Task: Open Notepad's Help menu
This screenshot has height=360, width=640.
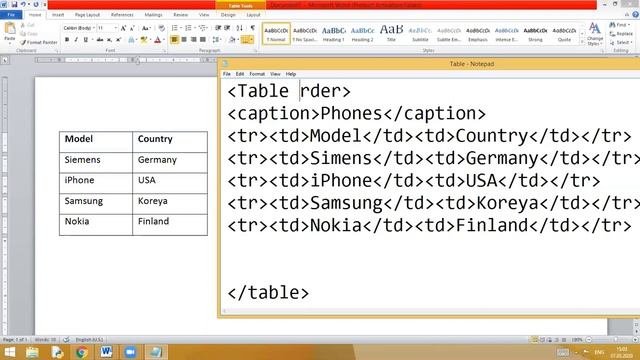Action: 291,74
